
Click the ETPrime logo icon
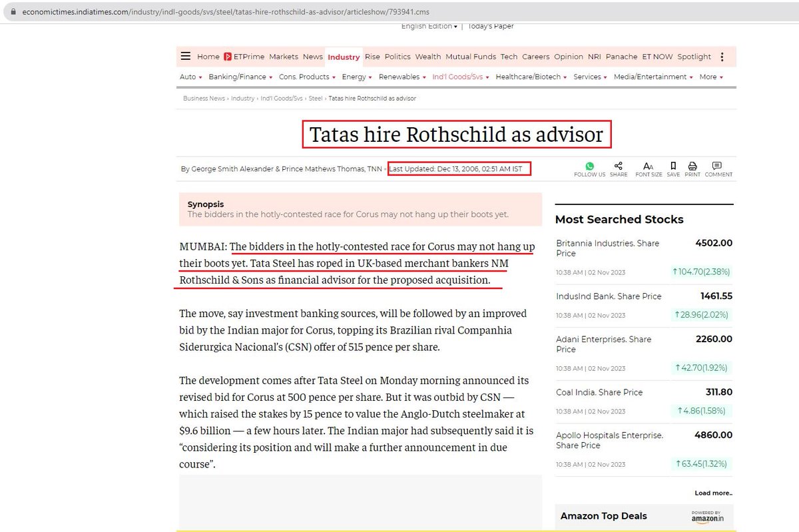pyautogui.click(x=228, y=57)
